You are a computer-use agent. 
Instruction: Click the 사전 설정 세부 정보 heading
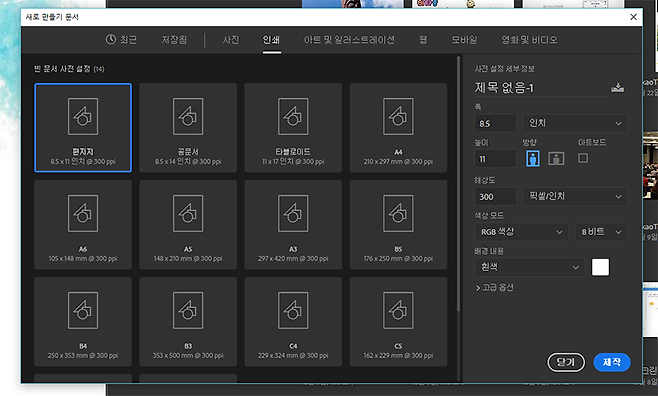pyautogui.click(x=504, y=68)
